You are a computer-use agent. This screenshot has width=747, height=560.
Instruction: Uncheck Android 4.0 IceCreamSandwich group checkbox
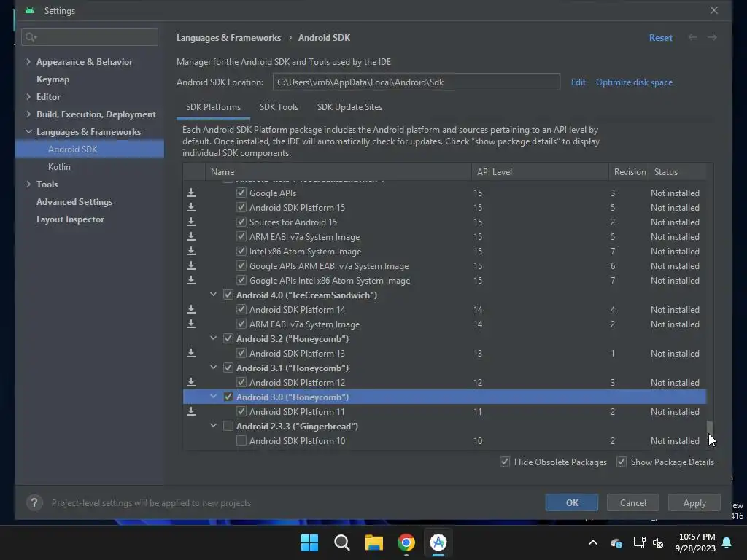click(x=228, y=295)
